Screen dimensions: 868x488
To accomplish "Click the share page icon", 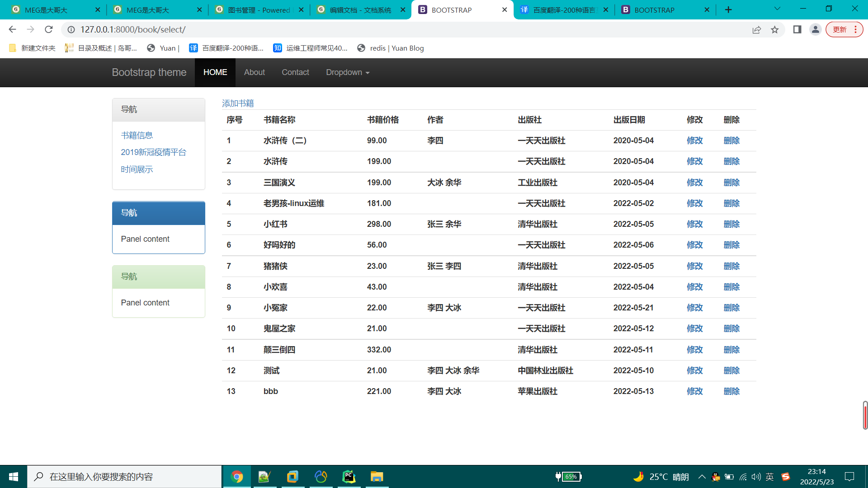I will (x=756, y=29).
